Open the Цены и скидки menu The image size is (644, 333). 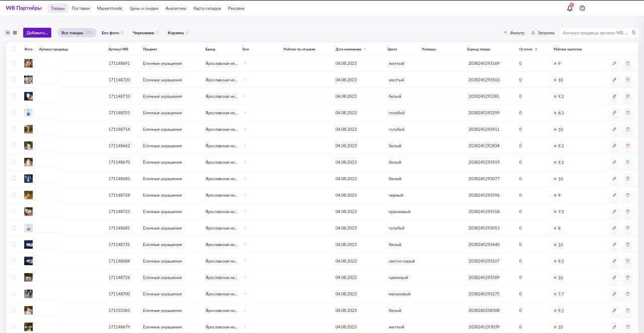click(144, 8)
